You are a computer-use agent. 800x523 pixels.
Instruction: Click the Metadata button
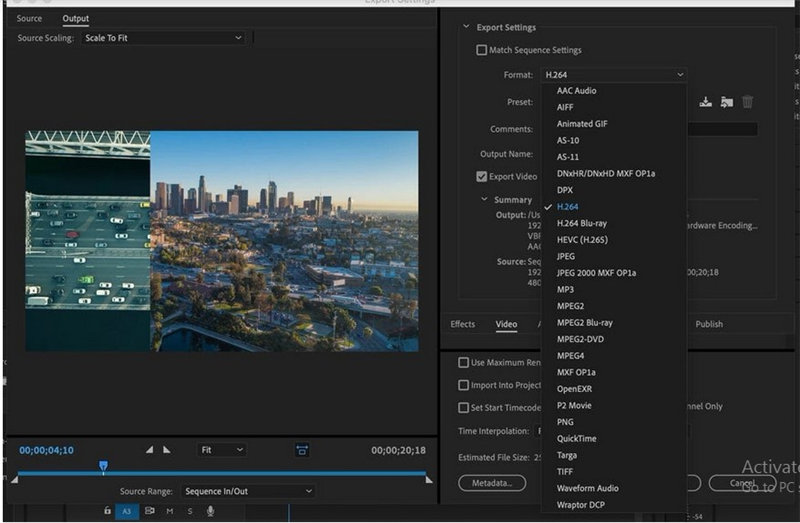[x=492, y=483]
